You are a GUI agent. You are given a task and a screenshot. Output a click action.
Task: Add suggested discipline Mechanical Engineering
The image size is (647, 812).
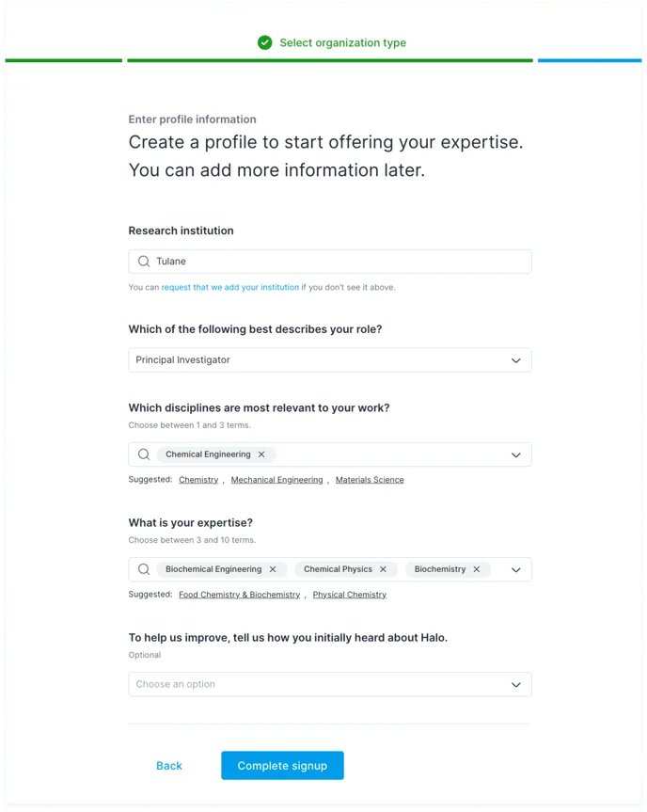[276, 480]
